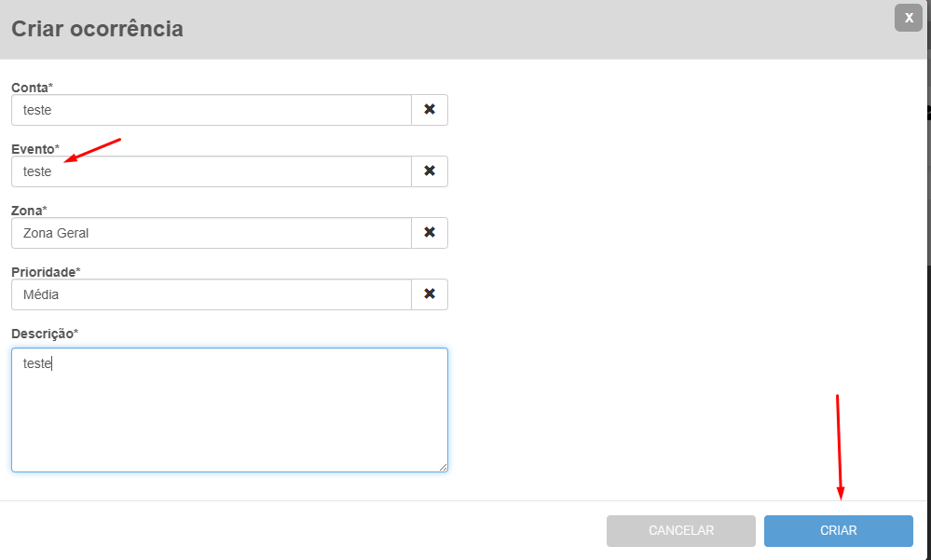Screen dimensions: 931x560
Task: Remove the Zona Geral selection
Action: pyautogui.click(x=430, y=233)
